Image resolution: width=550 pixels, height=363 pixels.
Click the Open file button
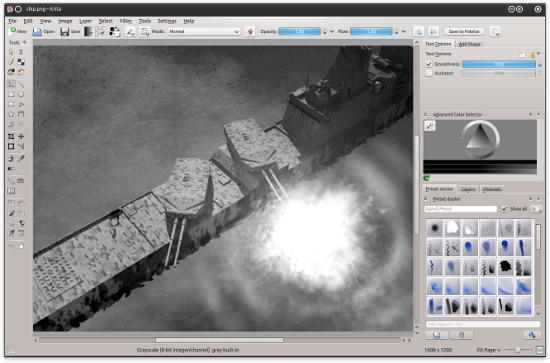44,32
